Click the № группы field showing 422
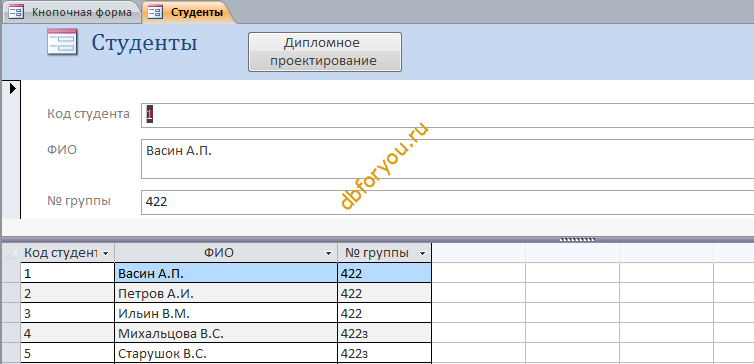Screen dimensions: 754x364 447,202
